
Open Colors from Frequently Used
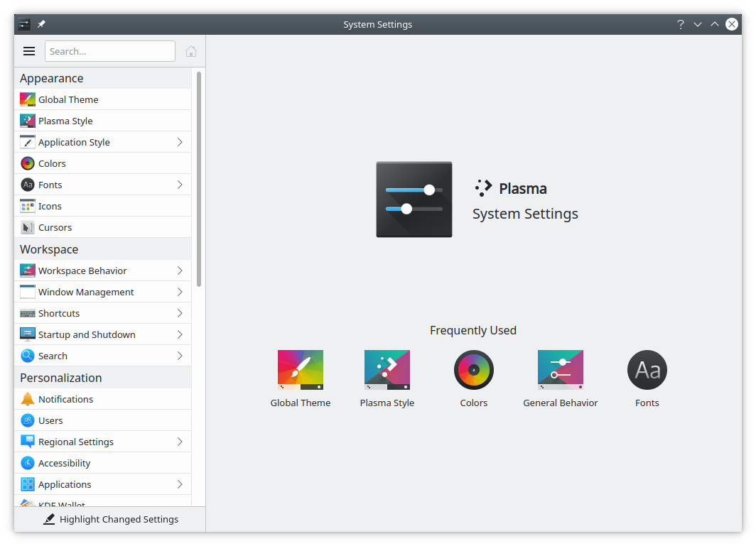[474, 370]
